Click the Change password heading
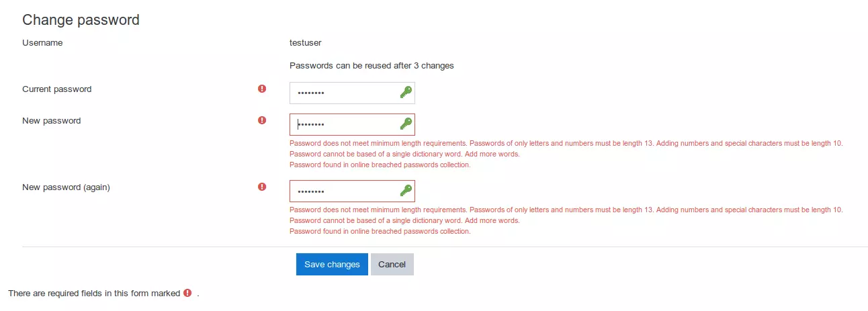Viewport: 868px width, 311px height. [x=81, y=20]
